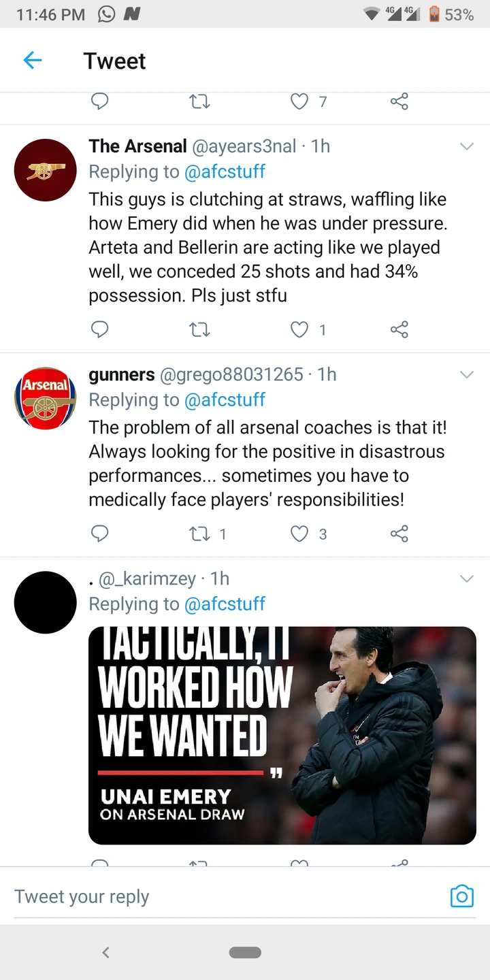Expand options menu for gunners tweet
Viewport: 490px width, 980px height.
coord(467,374)
